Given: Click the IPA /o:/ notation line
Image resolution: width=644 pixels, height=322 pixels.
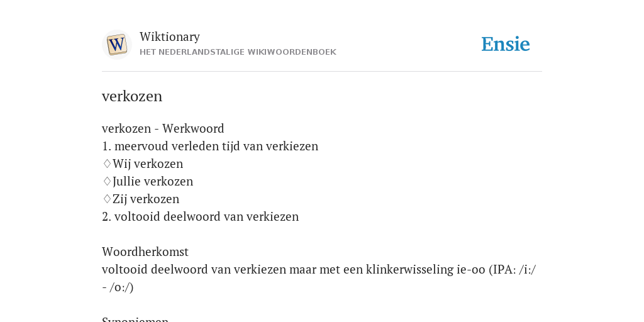Looking at the screenshot, I should pyautogui.click(x=118, y=287).
